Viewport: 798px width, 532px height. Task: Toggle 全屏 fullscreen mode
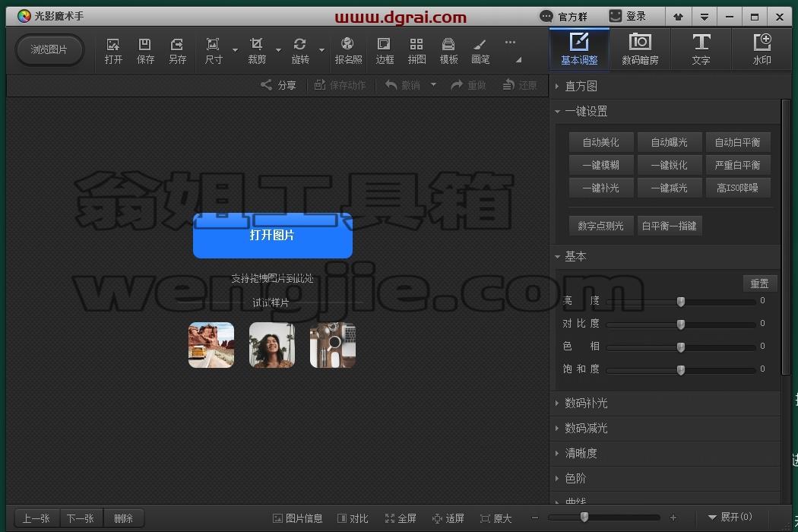tap(401, 518)
